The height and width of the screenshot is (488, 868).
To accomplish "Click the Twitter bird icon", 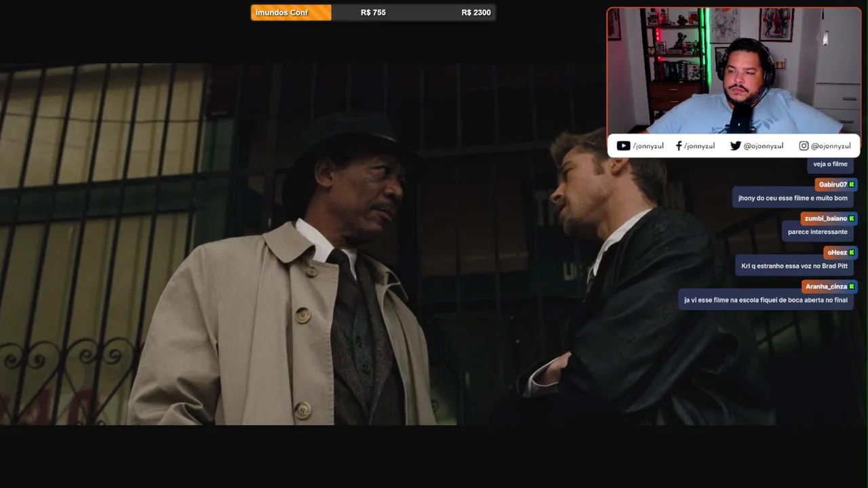I will point(735,146).
